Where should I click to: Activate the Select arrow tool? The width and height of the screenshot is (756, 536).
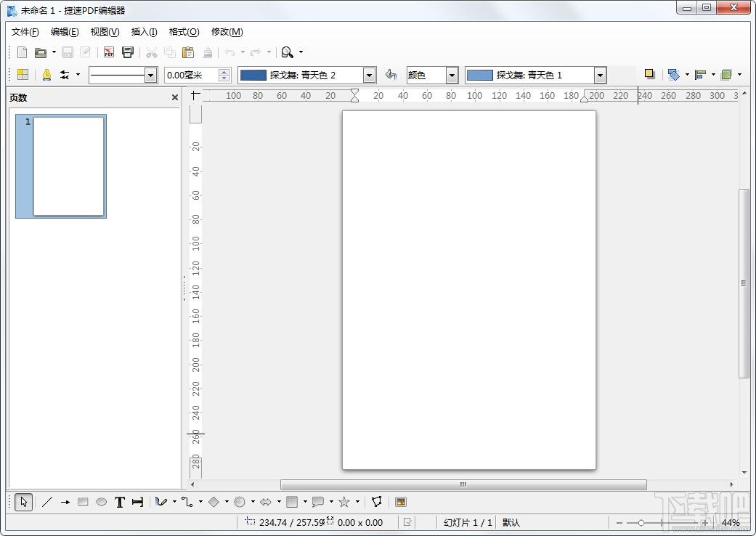pos(24,503)
